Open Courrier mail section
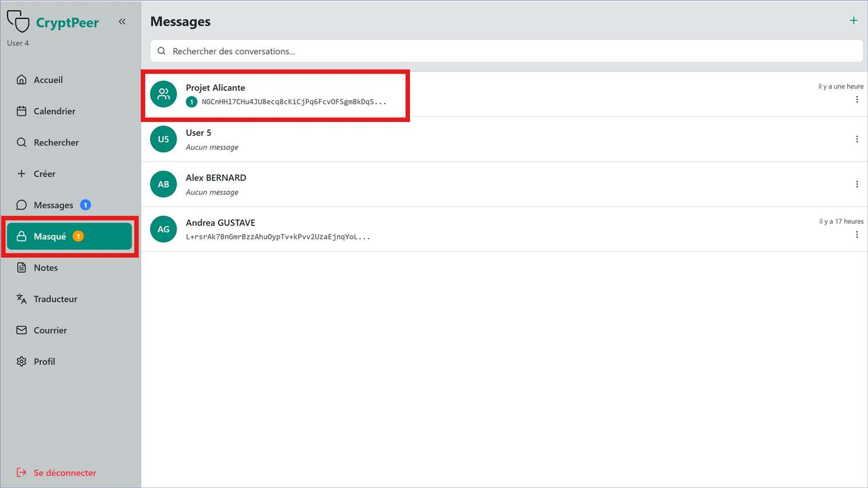The width and height of the screenshot is (868, 488). [50, 330]
